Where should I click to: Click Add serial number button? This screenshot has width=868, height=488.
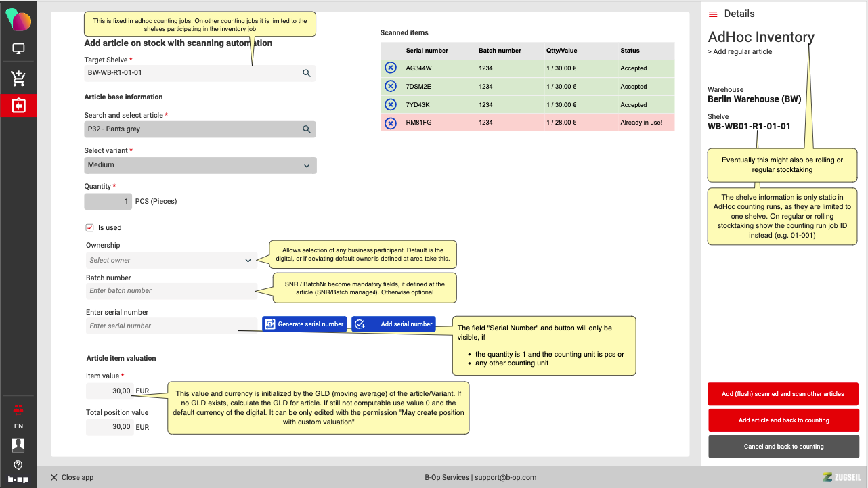click(x=393, y=324)
